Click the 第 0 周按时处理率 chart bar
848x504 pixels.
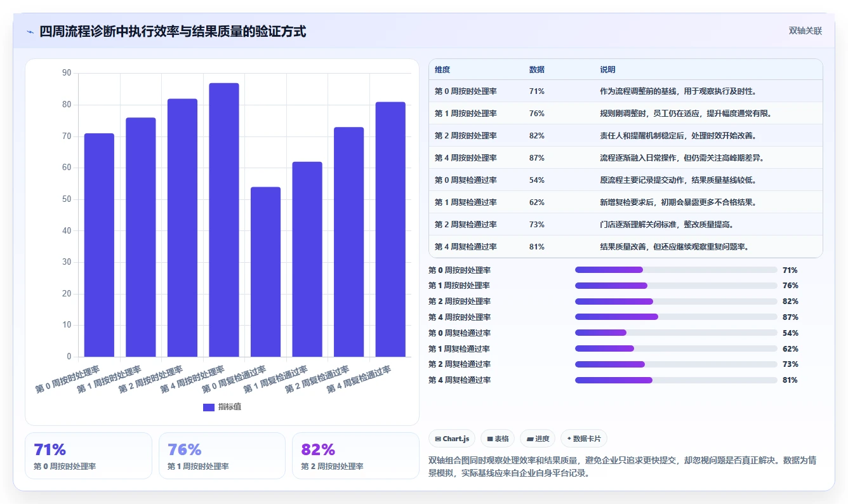pyautogui.click(x=99, y=245)
